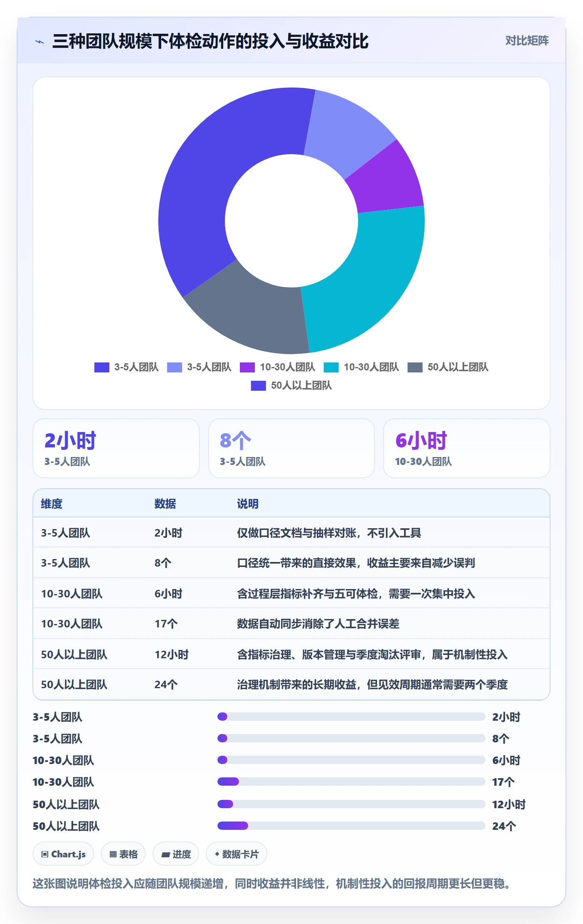Click the 17个 cell in the table
Screen dimensions: 583x924
pos(166,624)
